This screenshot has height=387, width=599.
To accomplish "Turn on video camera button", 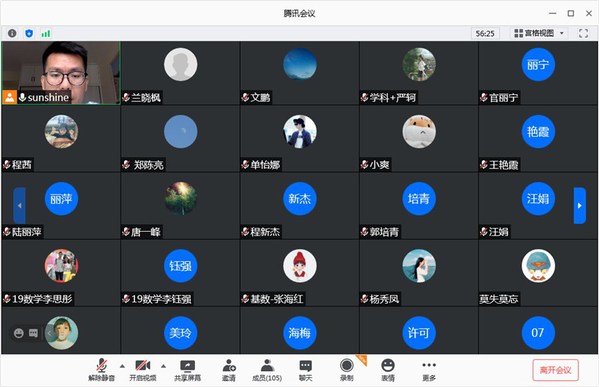I will coord(142,369).
